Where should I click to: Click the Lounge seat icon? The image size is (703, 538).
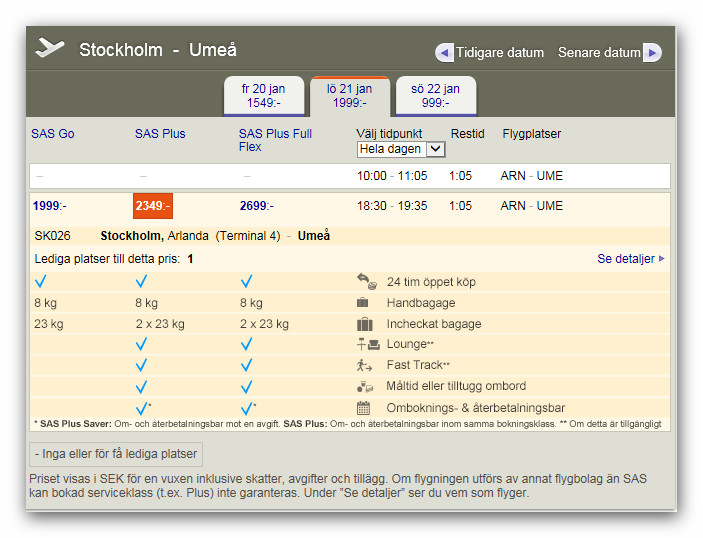(366, 345)
